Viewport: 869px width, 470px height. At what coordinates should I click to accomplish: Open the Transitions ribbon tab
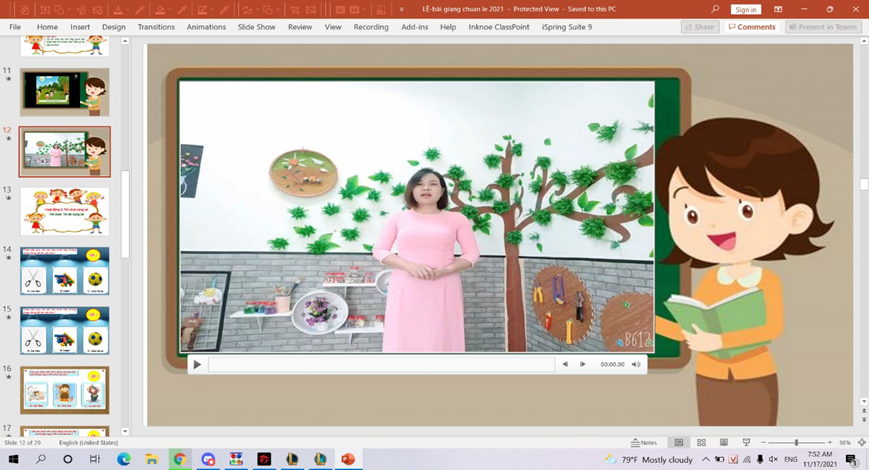click(156, 27)
